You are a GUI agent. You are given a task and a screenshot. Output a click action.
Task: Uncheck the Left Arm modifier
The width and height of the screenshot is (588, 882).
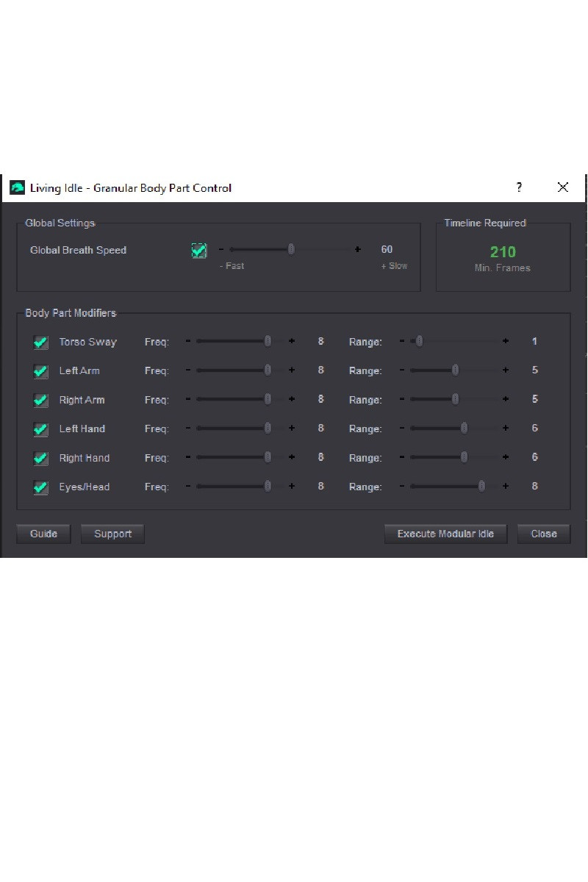pos(41,371)
